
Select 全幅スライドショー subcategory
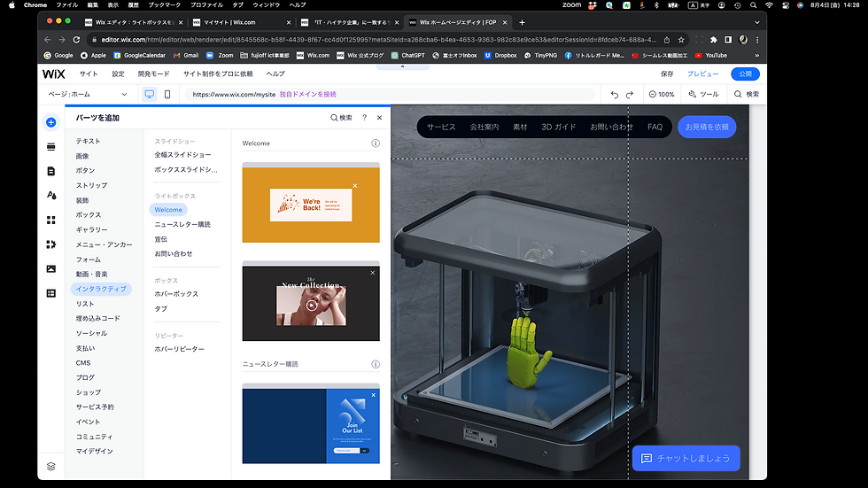coord(182,155)
